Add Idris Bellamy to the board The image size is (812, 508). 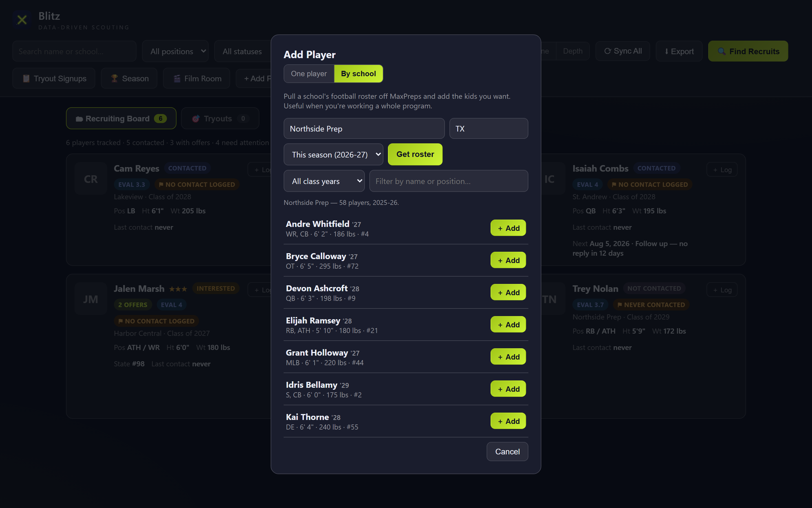point(508,389)
